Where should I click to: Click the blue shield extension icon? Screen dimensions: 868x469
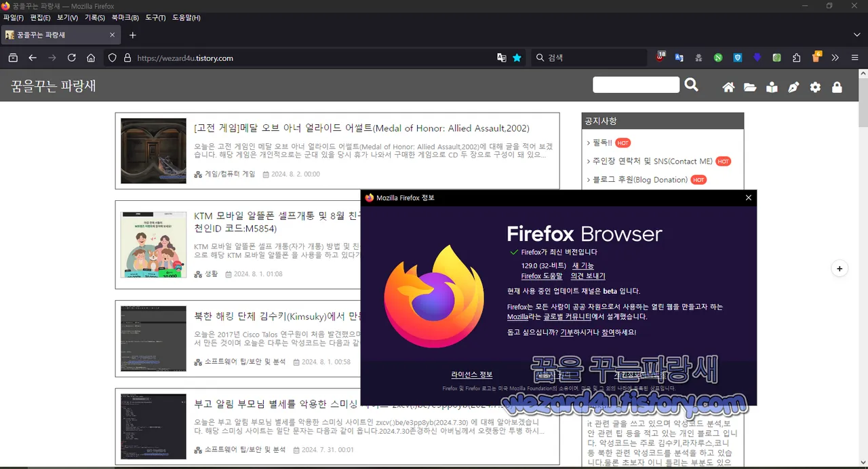(x=738, y=58)
